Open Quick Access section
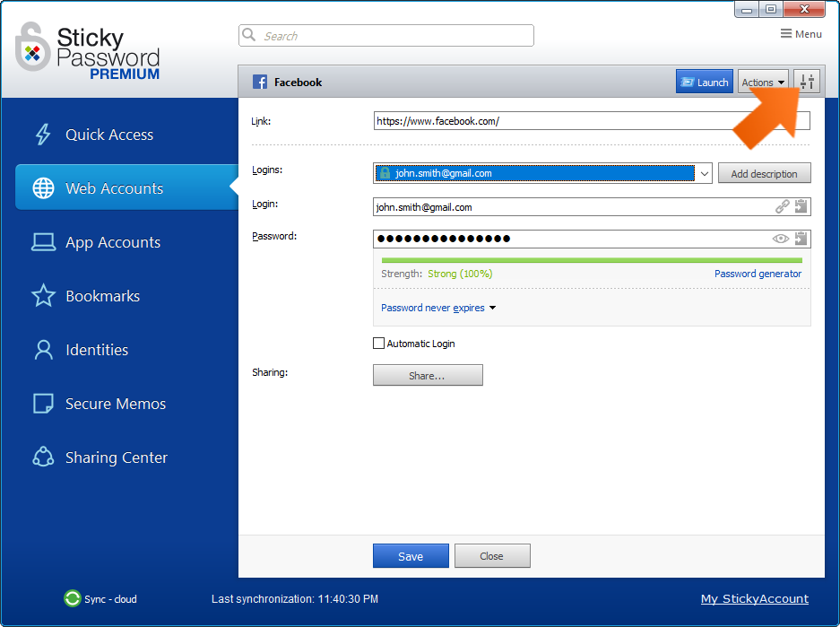840x627 pixels. pos(109,135)
